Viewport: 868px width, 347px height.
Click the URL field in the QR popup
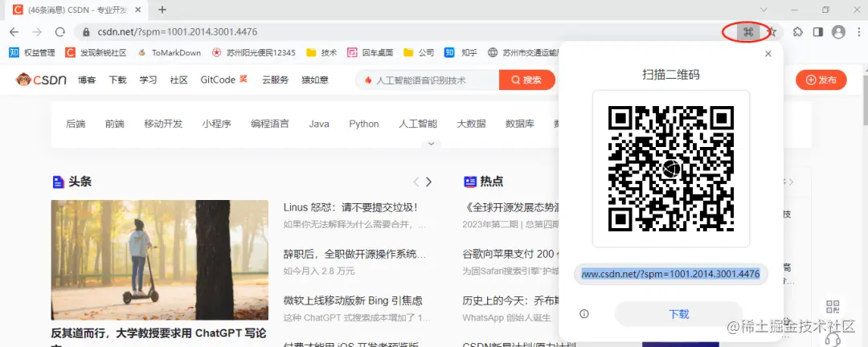coord(671,274)
